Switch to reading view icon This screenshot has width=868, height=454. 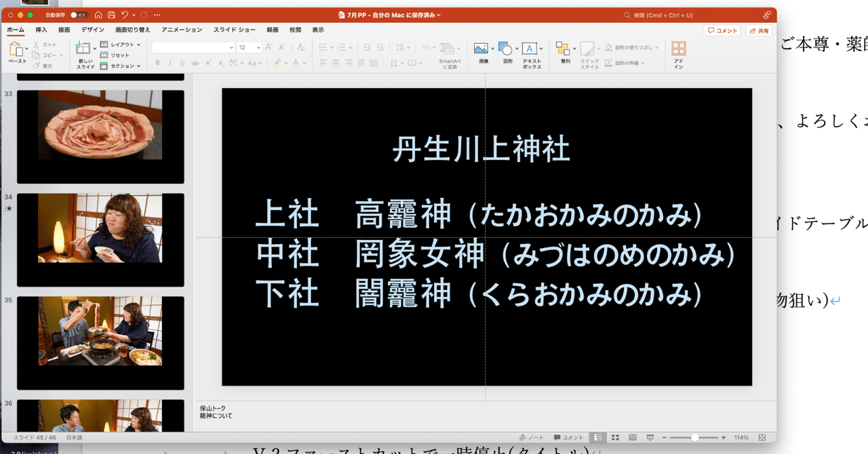pyautogui.click(x=632, y=438)
